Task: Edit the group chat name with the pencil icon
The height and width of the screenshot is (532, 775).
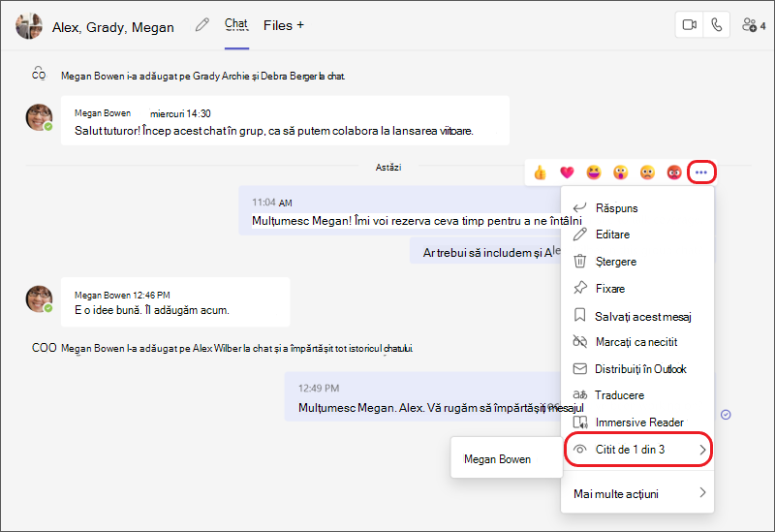Action: pyautogui.click(x=201, y=25)
